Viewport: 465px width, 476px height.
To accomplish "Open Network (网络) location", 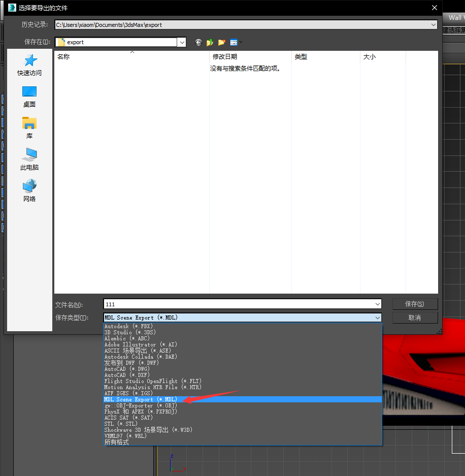I will pos(29,191).
